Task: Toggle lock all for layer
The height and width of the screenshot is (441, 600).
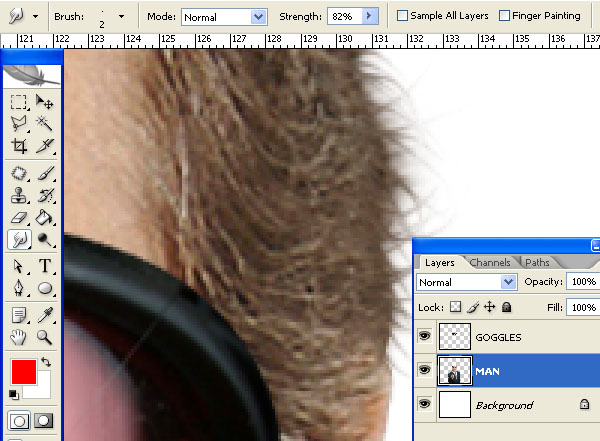Action: (x=506, y=307)
